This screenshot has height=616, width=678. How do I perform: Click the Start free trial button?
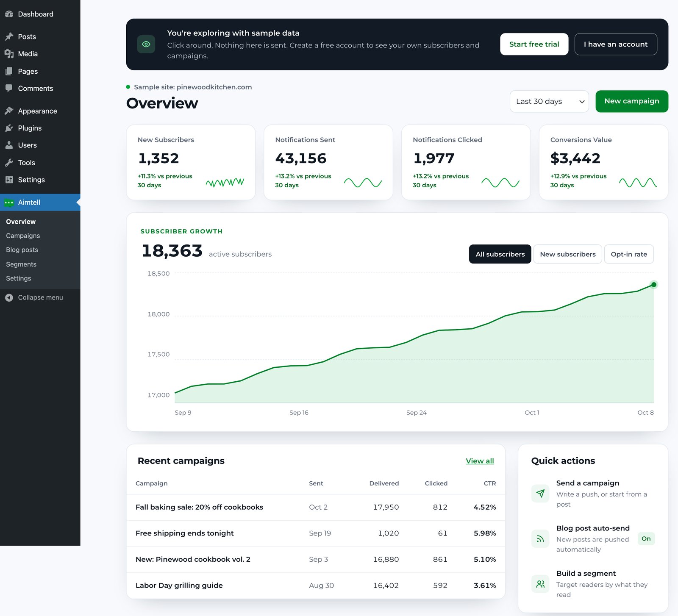[x=534, y=44]
